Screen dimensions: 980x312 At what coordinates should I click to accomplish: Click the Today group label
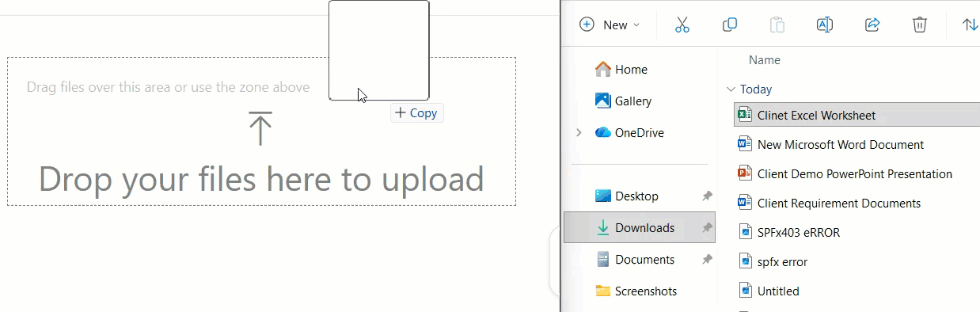point(756,89)
